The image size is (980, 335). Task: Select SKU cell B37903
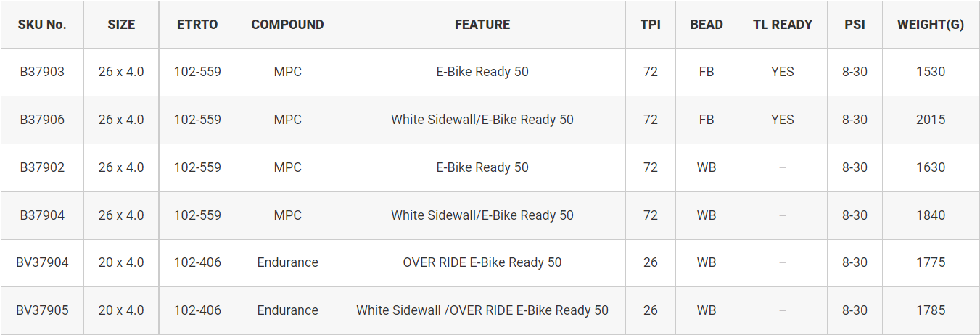pyautogui.click(x=42, y=72)
